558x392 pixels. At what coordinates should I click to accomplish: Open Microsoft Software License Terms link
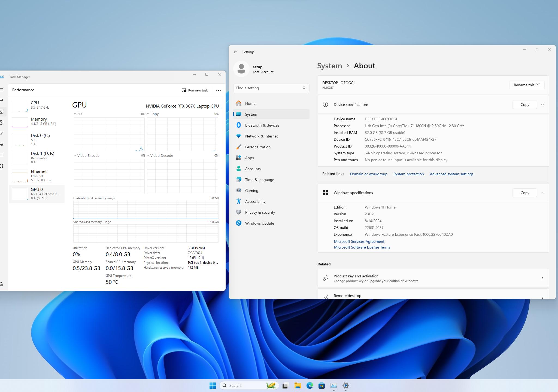[x=362, y=247]
